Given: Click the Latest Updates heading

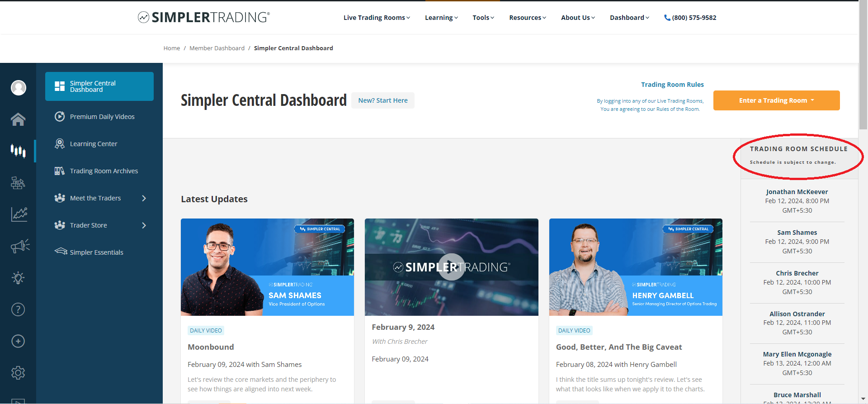Looking at the screenshot, I should 214,199.
